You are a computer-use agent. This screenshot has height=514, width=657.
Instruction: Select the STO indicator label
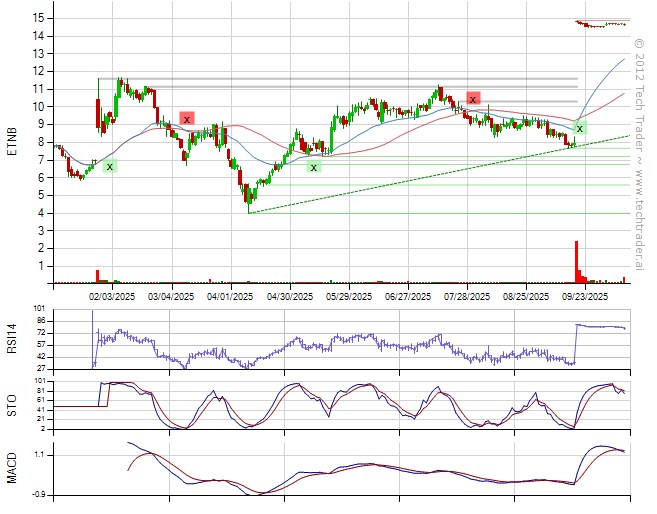coord(12,404)
